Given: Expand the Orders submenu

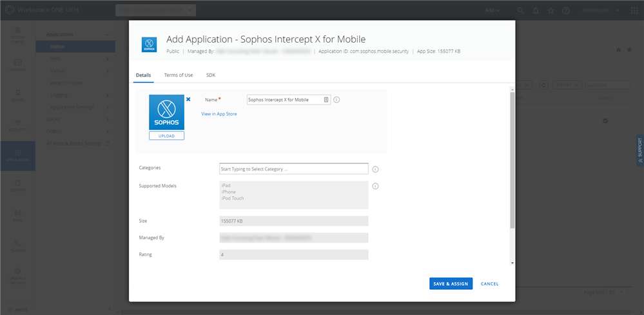Looking at the screenshot, I should tap(108, 131).
